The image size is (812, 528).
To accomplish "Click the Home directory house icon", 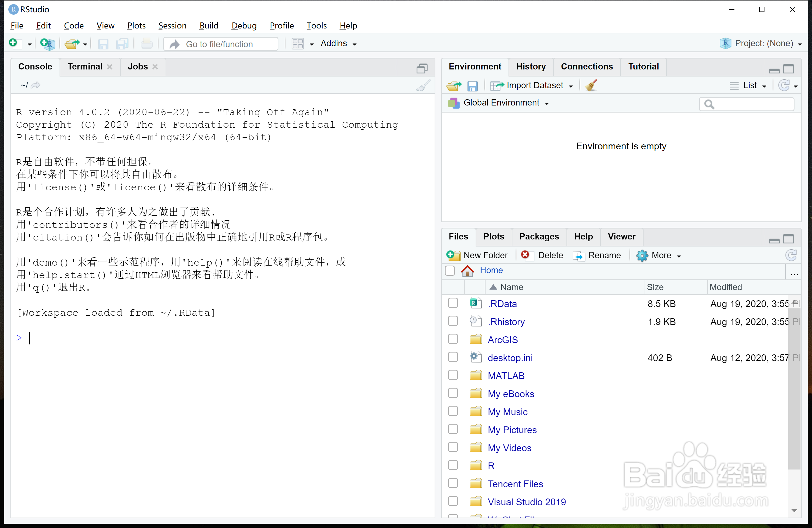I will [x=468, y=271].
